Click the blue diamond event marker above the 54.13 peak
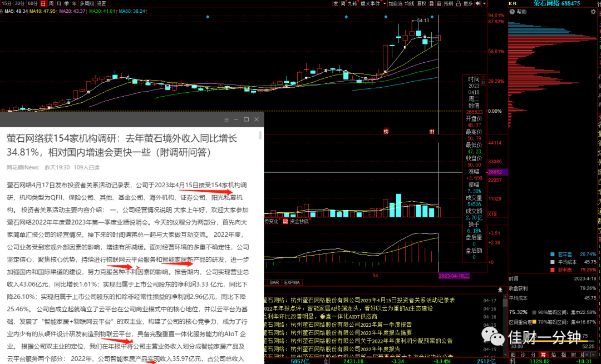Screen dimensions: 601x364 (432, 17)
